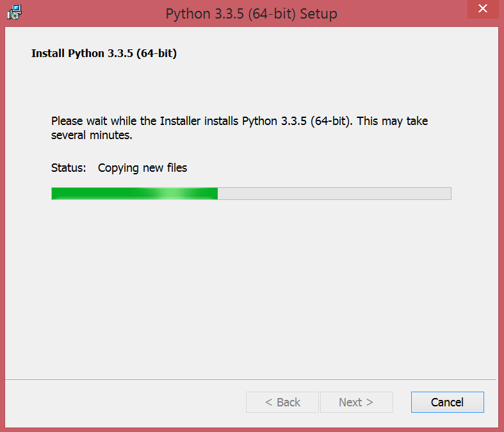The image size is (504, 432).
Task: Click the Python installer icon in title bar
Action: pos(14,12)
